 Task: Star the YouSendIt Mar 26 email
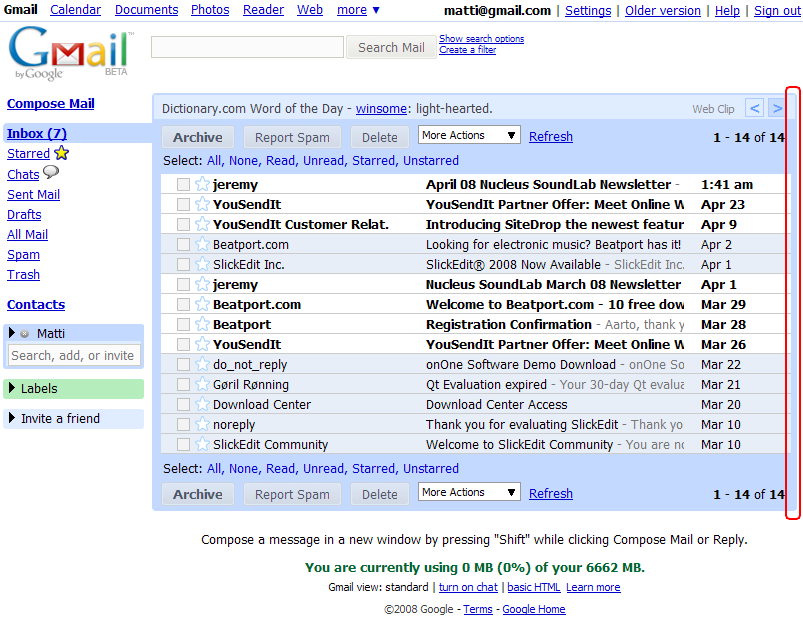(202, 343)
